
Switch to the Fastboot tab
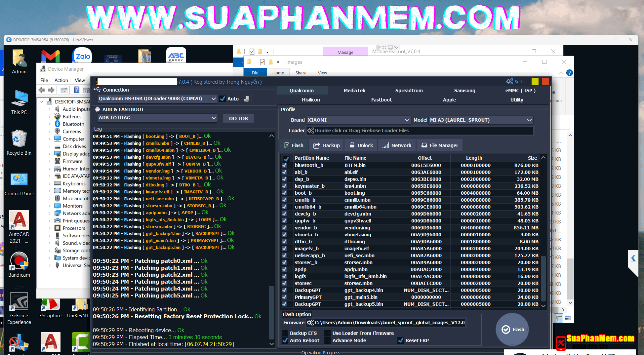[381, 100]
